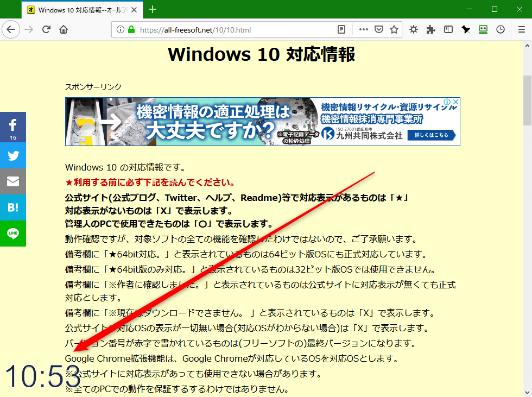Viewport: 532px width, 397px height.
Task: Click the ad info icon on banner
Action: (x=447, y=102)
